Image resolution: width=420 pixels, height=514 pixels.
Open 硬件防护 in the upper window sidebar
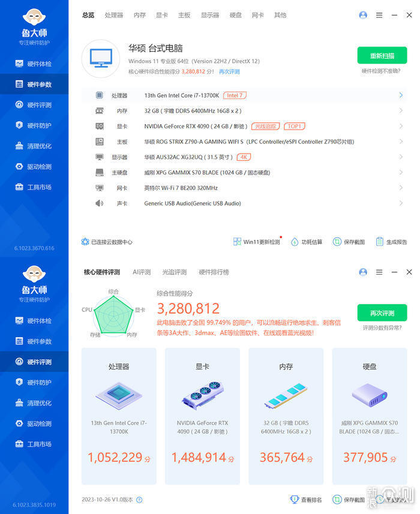34,125
